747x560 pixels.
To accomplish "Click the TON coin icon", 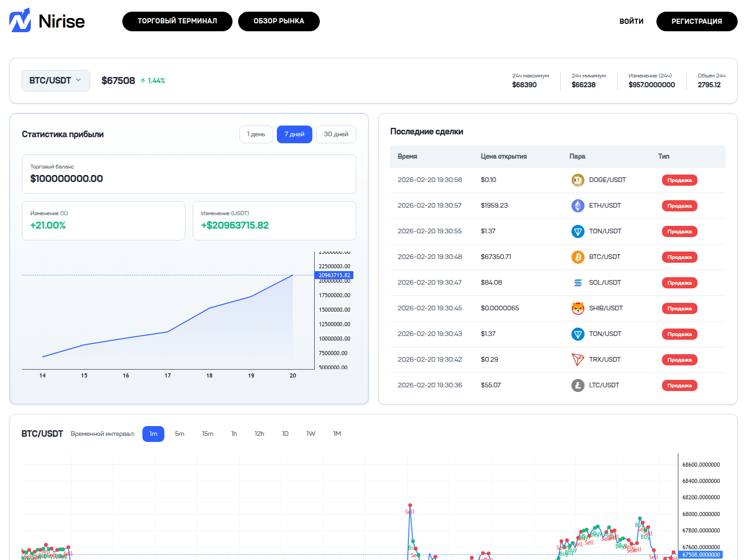I will [578, 231].
